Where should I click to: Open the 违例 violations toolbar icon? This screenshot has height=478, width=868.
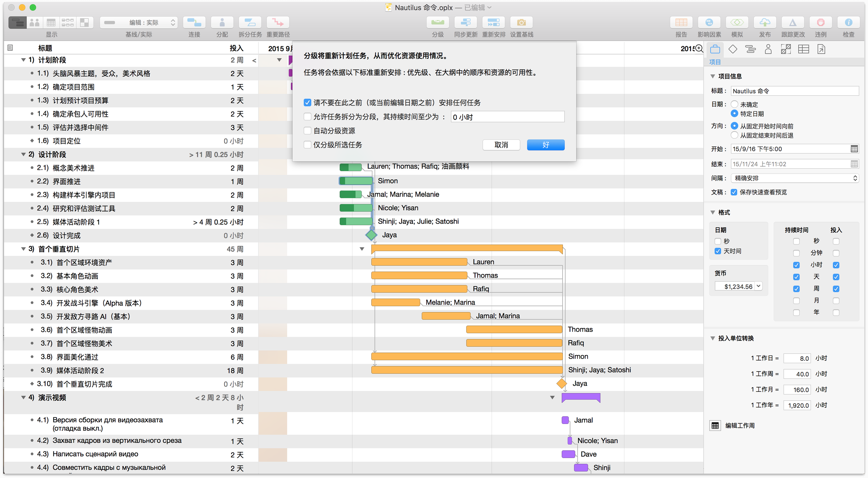[820, 23]
